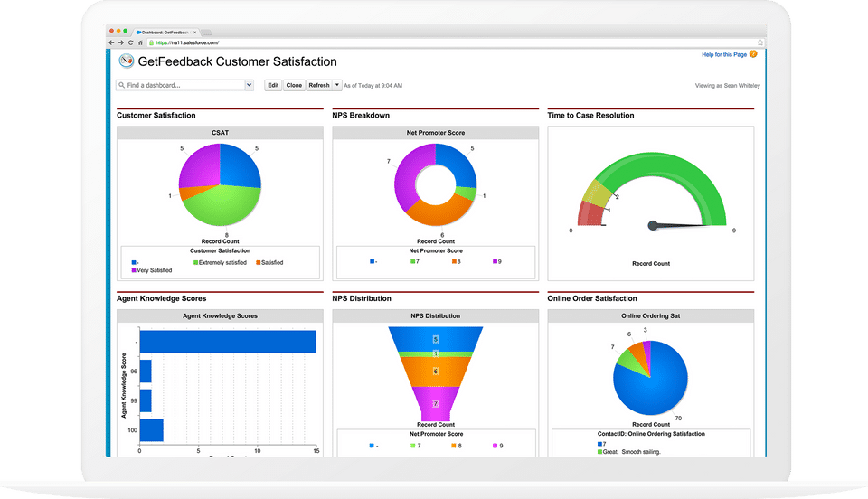The height and width of the screenshot is (499, 868).
Task: Click the green 7 legend swatch in NPS Breakdown
Action: click(412, 261)
